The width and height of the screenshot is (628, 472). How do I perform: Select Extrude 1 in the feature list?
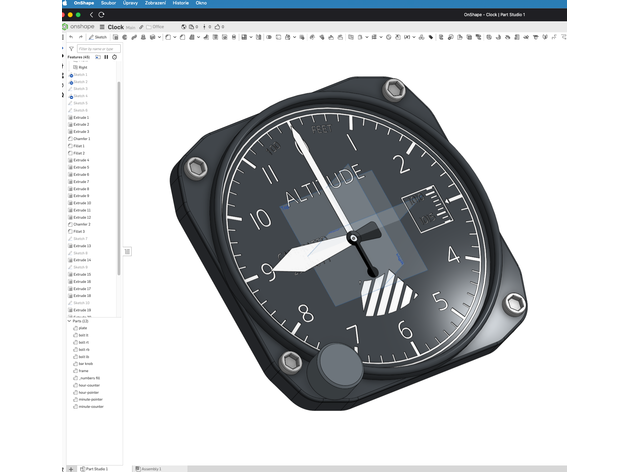[79, 117]
